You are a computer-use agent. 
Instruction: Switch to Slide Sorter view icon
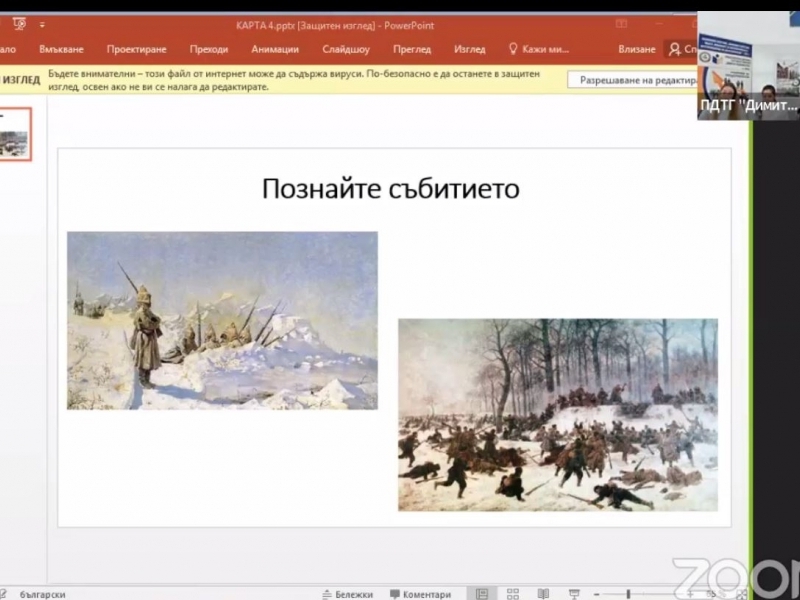click(512, 594)
